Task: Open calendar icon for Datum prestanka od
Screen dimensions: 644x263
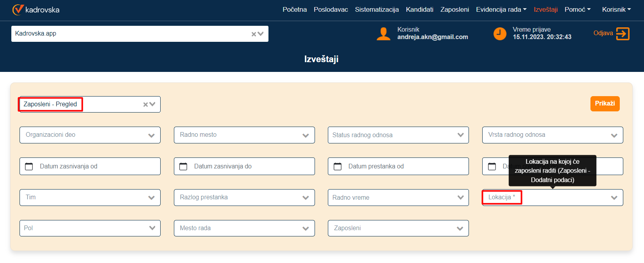Action: [338, 166]
